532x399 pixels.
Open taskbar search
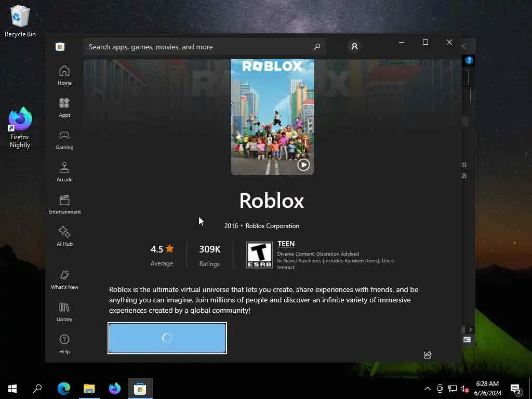point(37,389)
